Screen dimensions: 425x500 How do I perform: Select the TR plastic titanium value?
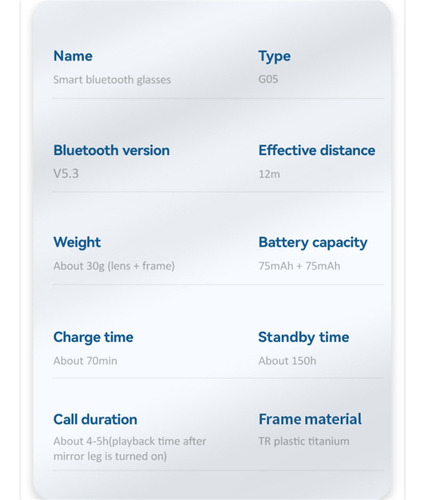coord(304,441)
